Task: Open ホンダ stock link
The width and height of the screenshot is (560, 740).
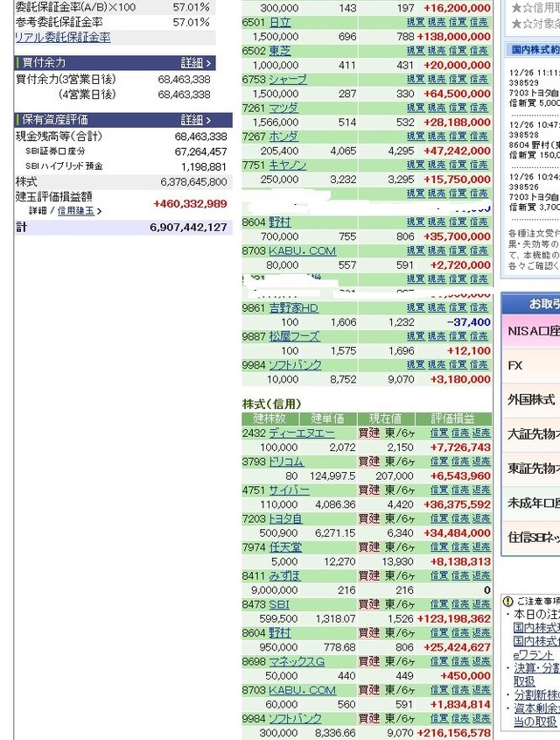Action: click(x=283, y=137)
